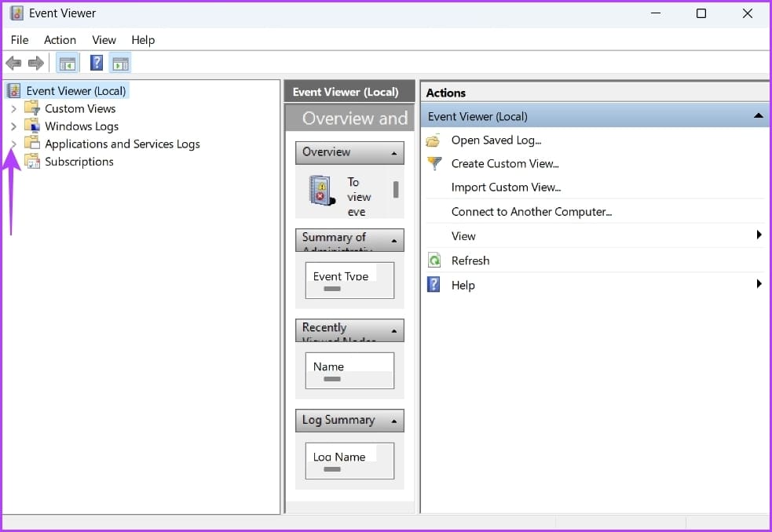The image size is (772, 532).
Task: Toggle the Show/Hide Action Pane toolbar icon
Action: (121, 64)
